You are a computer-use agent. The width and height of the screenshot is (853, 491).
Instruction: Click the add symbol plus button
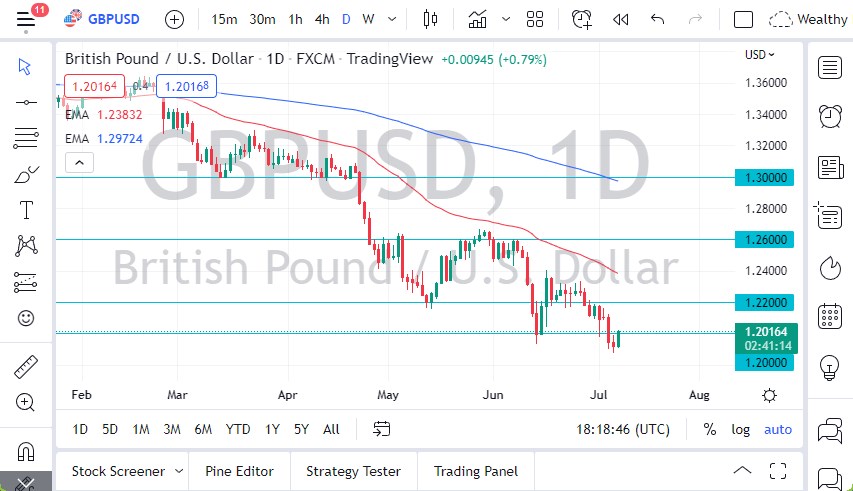pyautogui.click(x=174, y=19)
